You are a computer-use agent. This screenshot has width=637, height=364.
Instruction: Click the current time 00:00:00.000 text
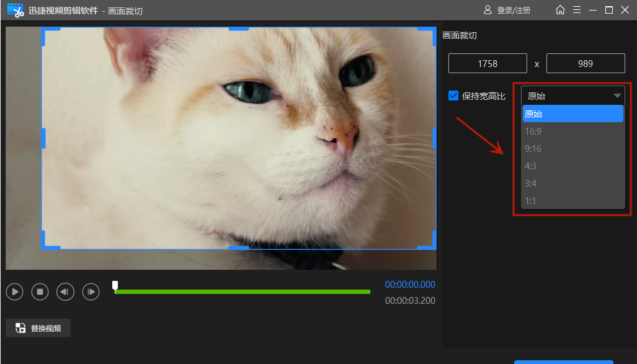pyautogui.click(x=410, y=285)
